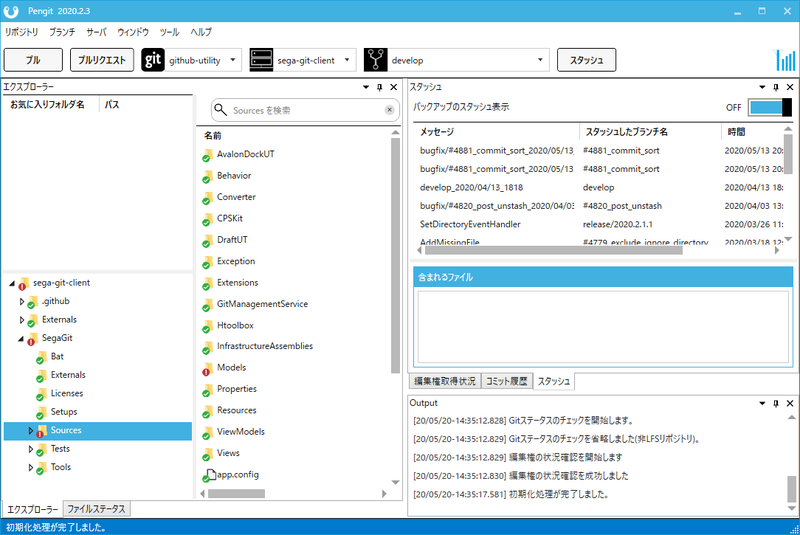Click the CPSKit folder icon
Image resolution: width=800 pixels, height=535 pixels.
(207, 219)
